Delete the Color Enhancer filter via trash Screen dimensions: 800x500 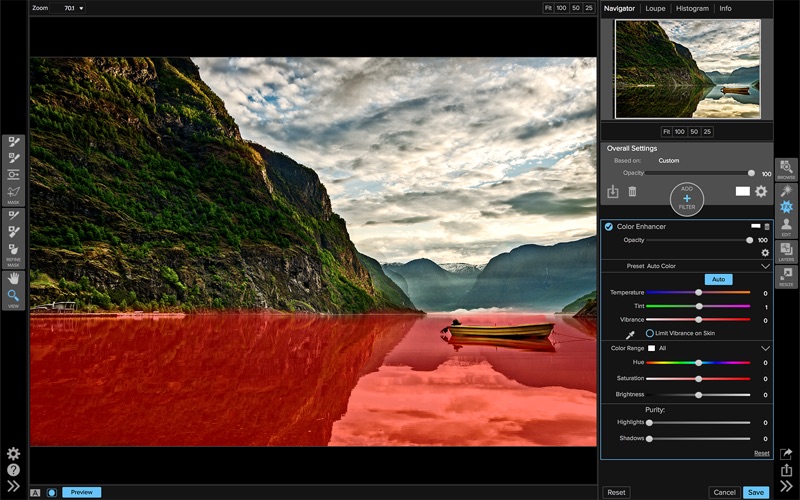point(766,227)
